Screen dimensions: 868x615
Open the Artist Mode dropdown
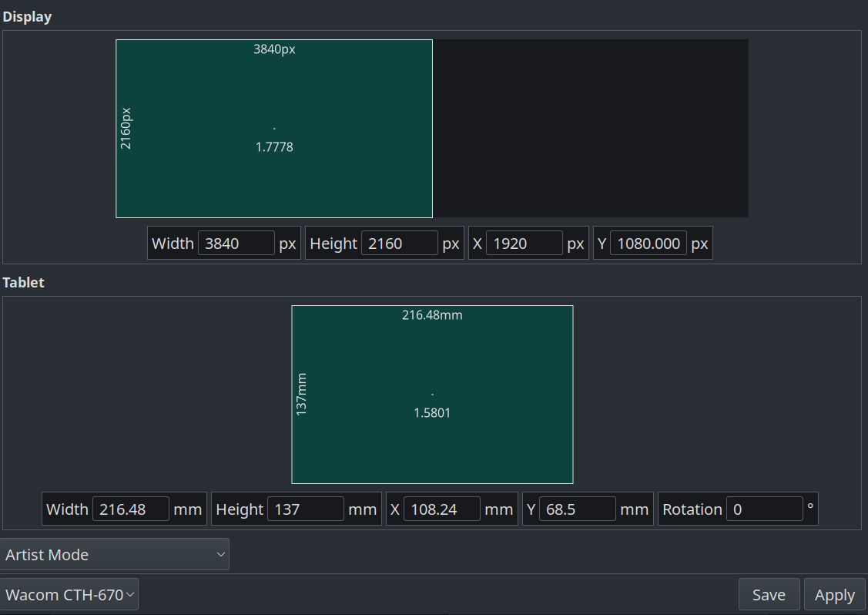(116, 554)
